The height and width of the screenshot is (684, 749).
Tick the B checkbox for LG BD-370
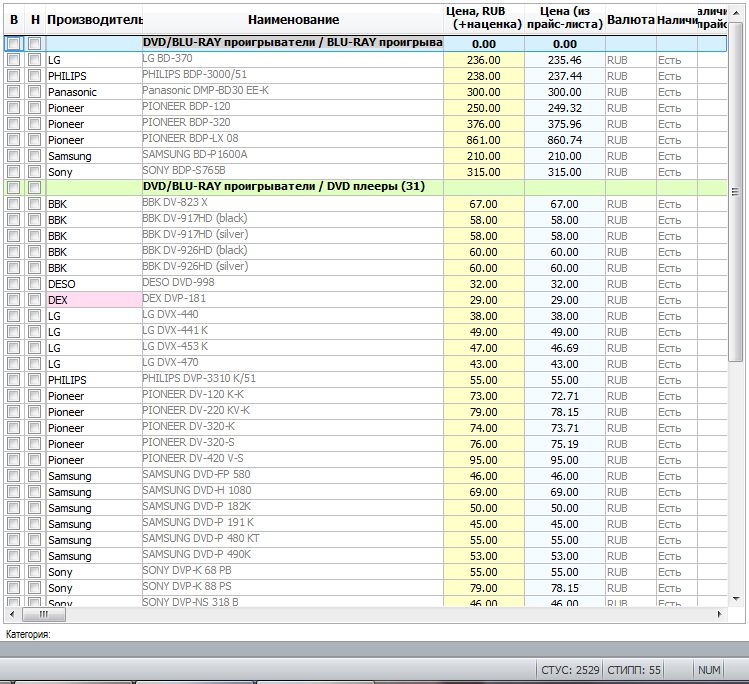tap(14, 60)
